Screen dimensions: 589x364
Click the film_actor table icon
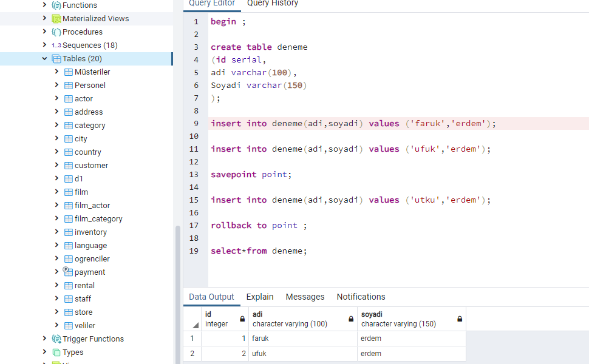pos(69,205)
